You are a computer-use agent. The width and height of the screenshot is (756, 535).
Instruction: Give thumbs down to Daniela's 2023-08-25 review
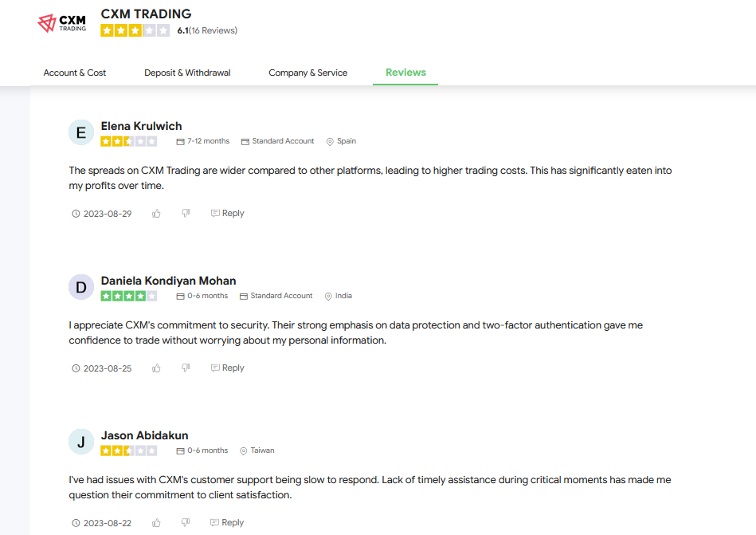[186, 368]
